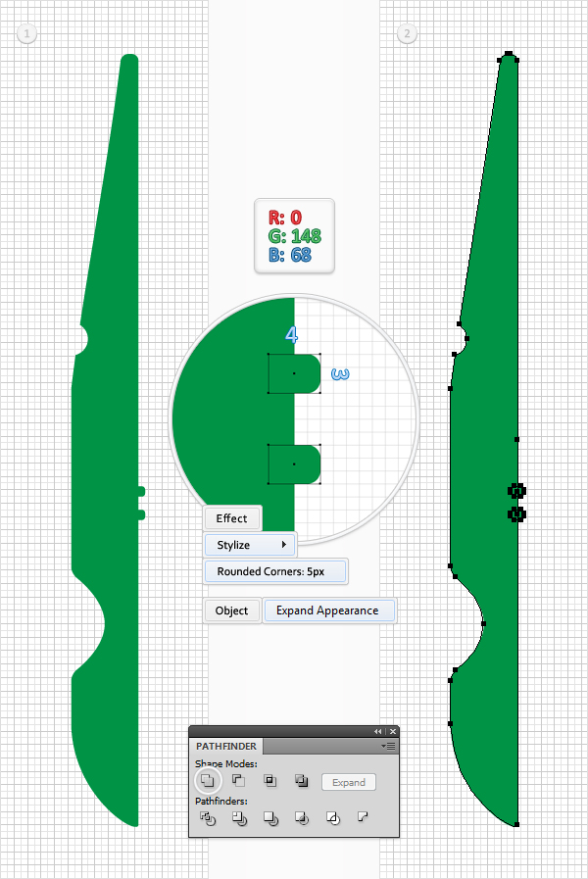Apply the Intersect shape mode
Image resolution: width=588 pixels, height=879 pixels.
269,780
